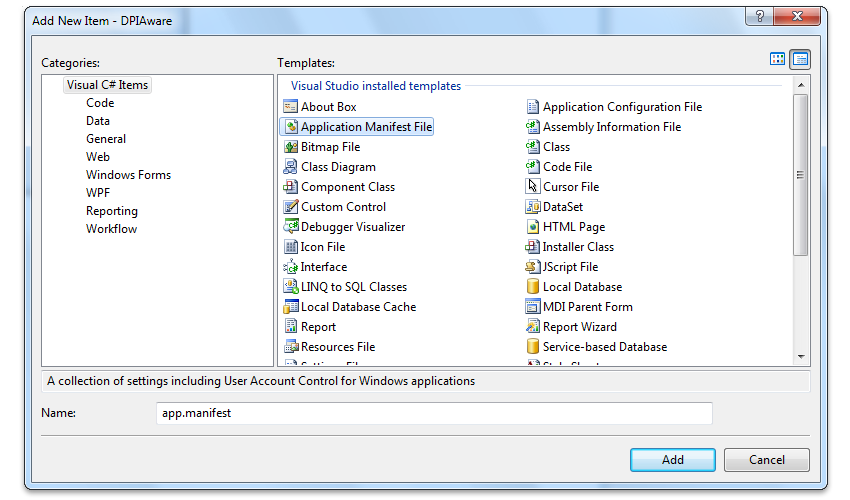
Task: Open dialog help with question mark button
Action: pyautogui.click(x=760, y=16)
